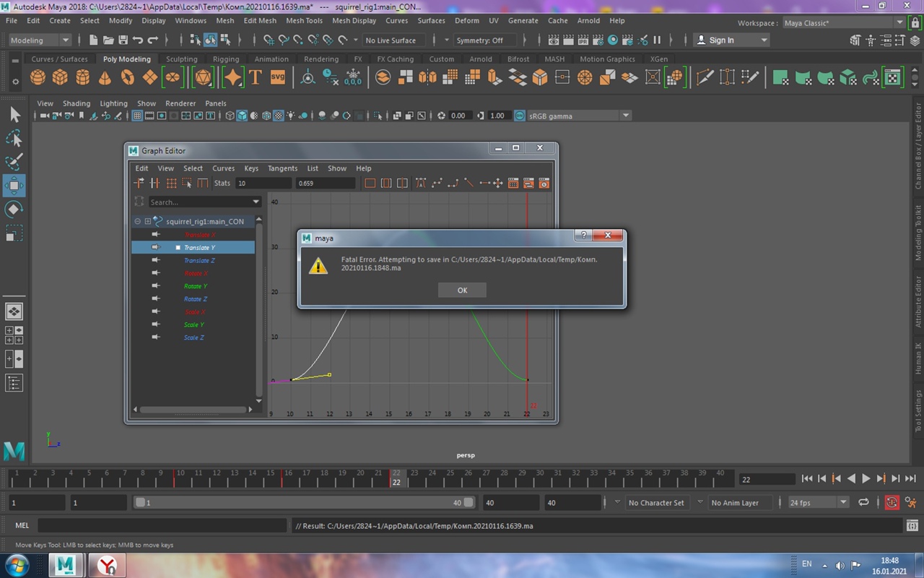Click the Linear tangents icon in the Graph Editor
Image resolution: width=924 pixels, height=578 pixels.
[468, 184]
